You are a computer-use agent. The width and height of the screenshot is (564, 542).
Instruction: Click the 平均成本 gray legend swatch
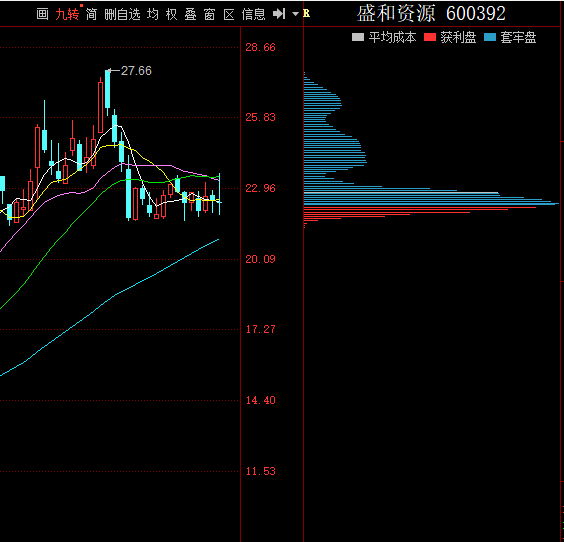(358, 37)
